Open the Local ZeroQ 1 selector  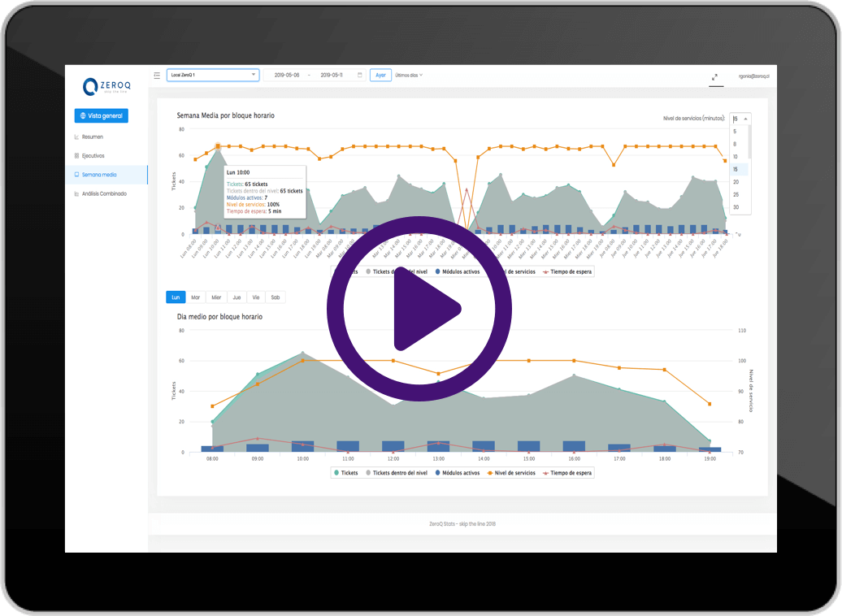click(212, 74)
